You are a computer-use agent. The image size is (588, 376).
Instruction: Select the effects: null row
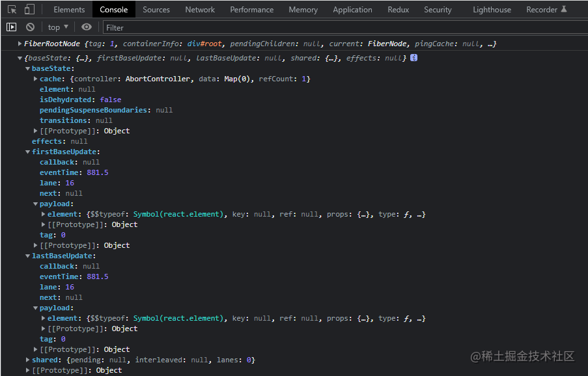click(x=60, y=141)
